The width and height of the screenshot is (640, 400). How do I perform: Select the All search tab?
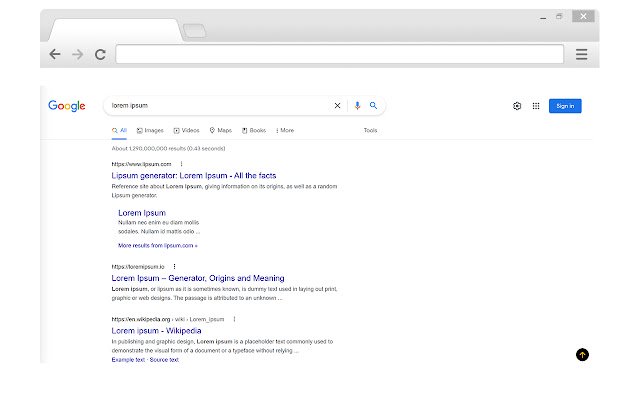tap(119, 131)
